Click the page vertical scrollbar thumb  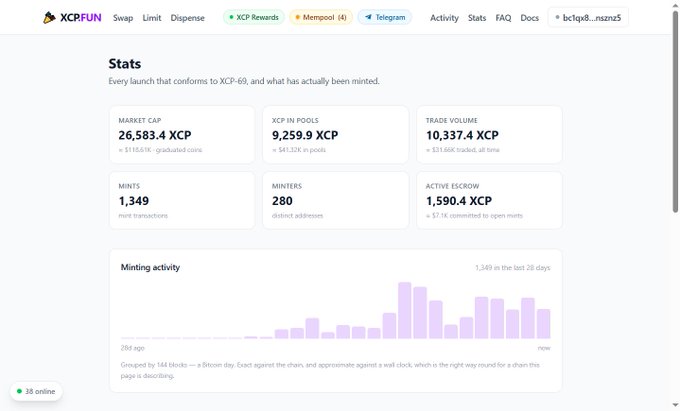pos(675,111)
